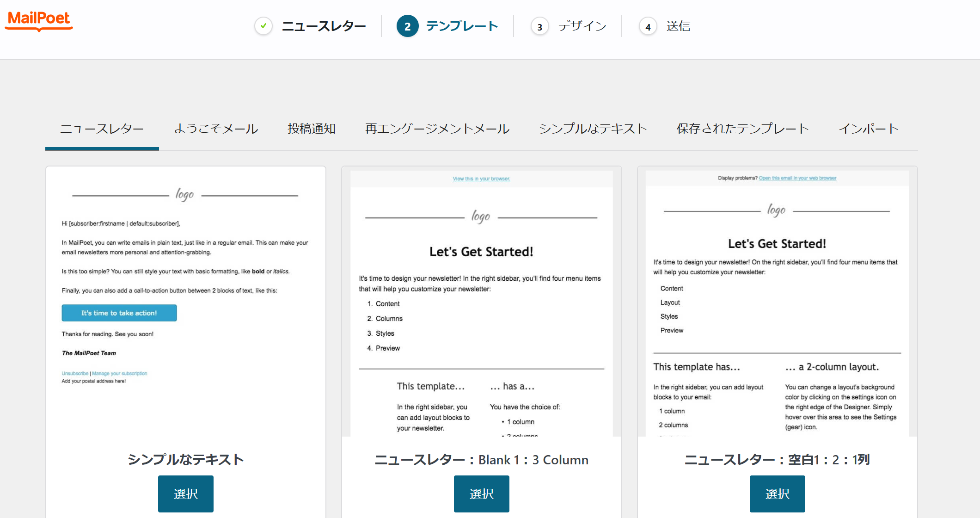Click 'It's time to take action!' button in preview
This screenshot has height=518, width=980.
(119, 313)
